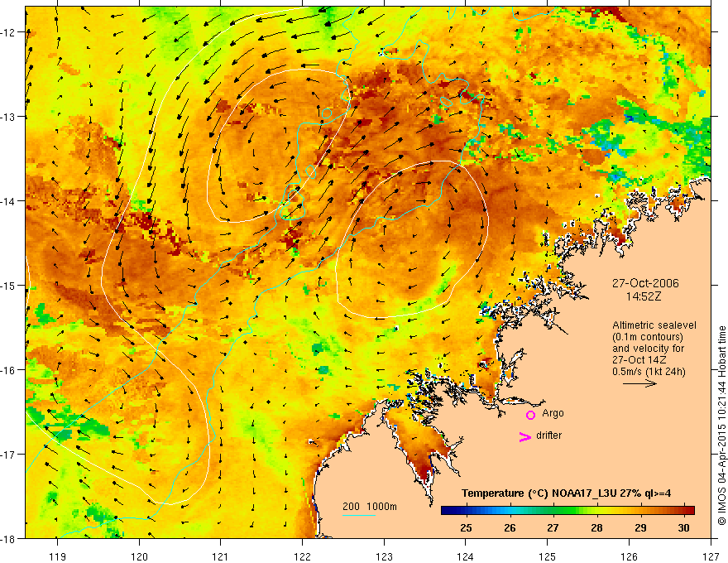Click longitude axis label 121

pyautogui.click(x=221, y=556)
